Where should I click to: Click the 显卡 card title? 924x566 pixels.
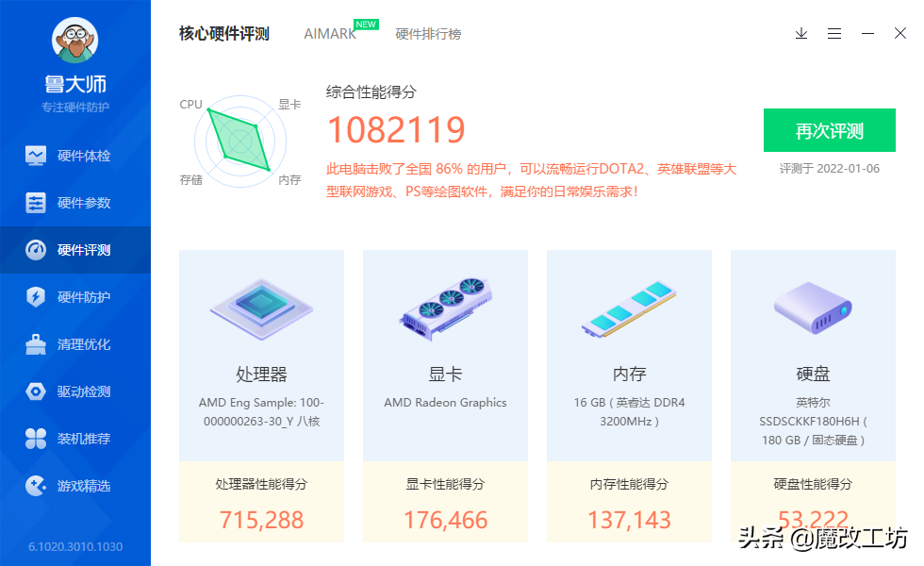tap(445, 374)
